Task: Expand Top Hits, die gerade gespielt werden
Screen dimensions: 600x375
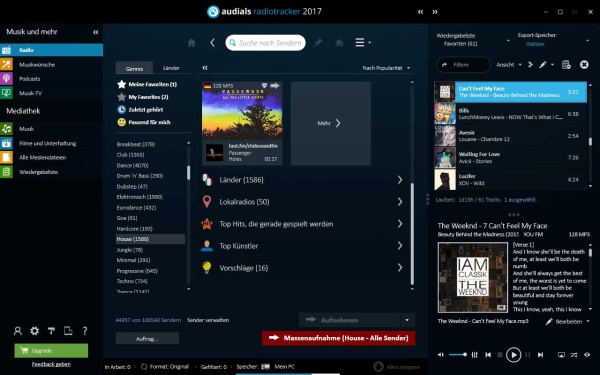Action: [302, 224]
